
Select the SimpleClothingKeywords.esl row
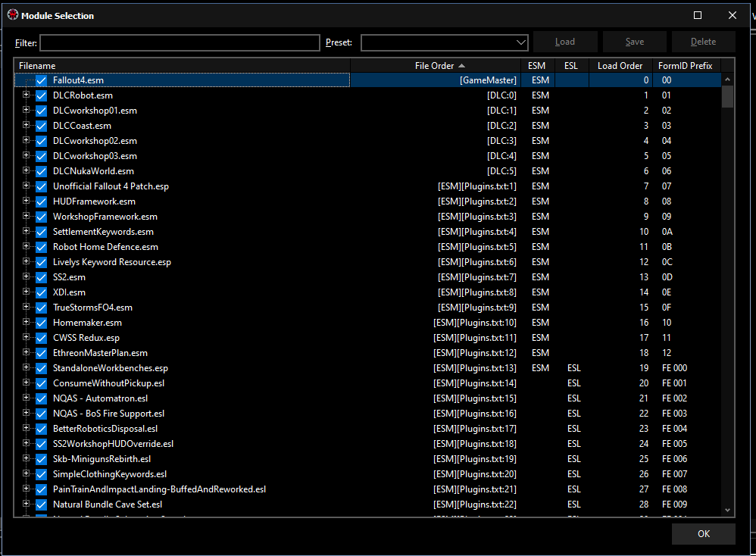[368, 474]
